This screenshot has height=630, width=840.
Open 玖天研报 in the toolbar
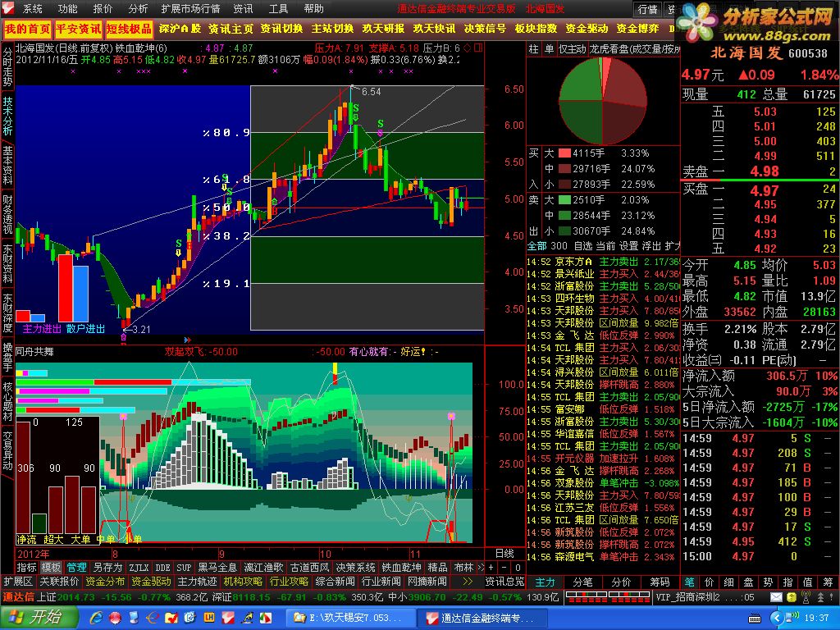[x=383, y=29]
